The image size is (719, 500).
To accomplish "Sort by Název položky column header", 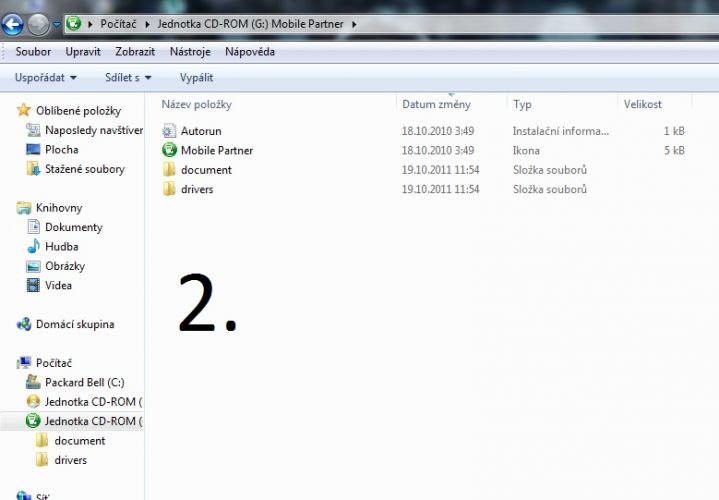I will [196, 105].
